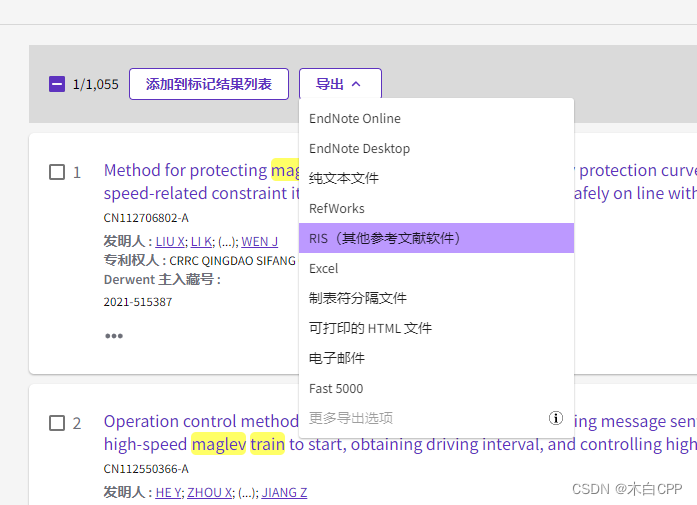697x505 pixels.
Task: Tick the checkbox for result 1
Action: (x=57, y=172)
